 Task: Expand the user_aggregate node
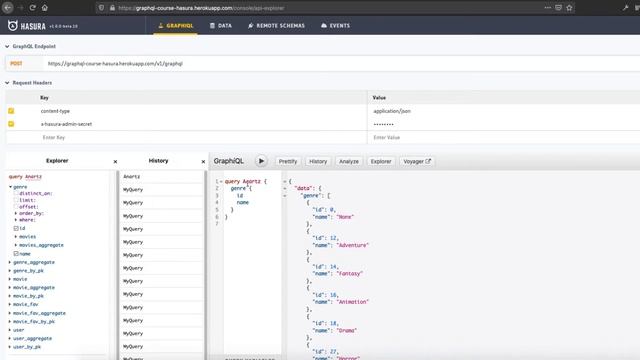(x=10, y=338)
